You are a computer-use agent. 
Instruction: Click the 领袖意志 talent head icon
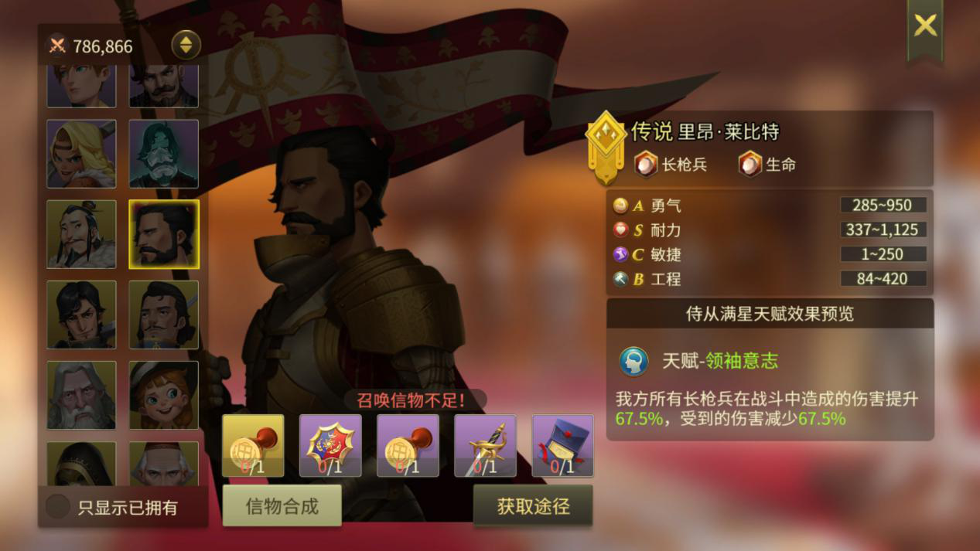coord(634,361)
